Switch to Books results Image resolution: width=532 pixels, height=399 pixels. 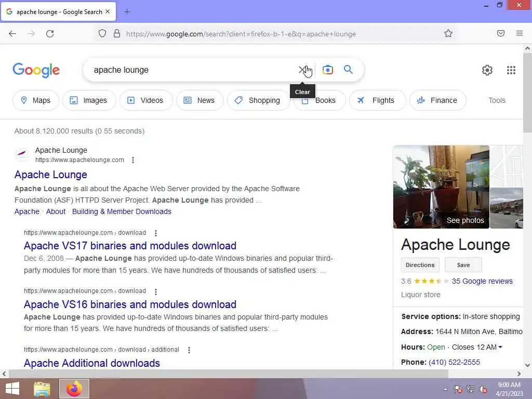[320, 100]
